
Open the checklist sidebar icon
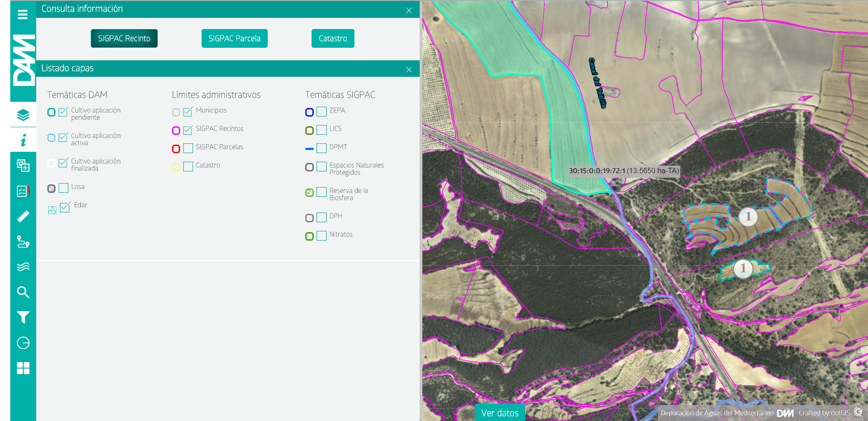[23, 191]
